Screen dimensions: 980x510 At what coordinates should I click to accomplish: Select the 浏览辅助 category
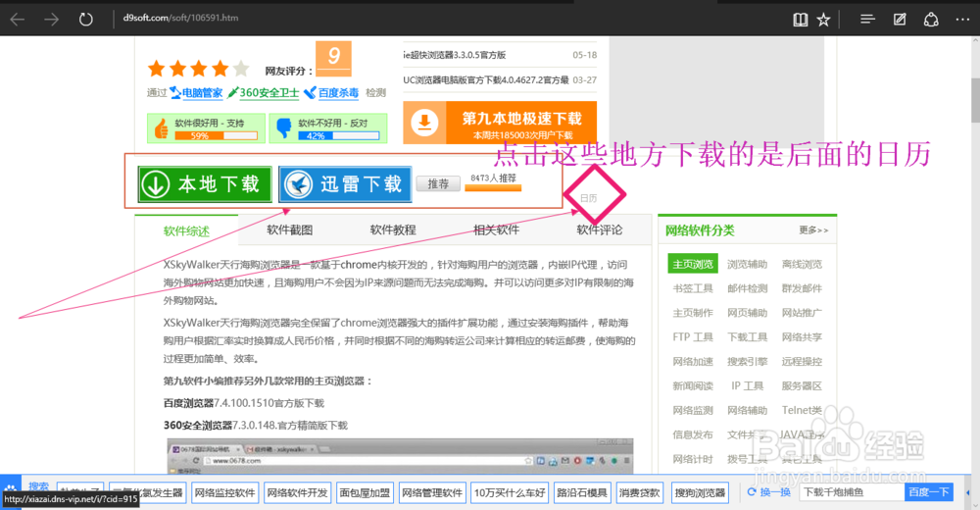click(747, 264)
